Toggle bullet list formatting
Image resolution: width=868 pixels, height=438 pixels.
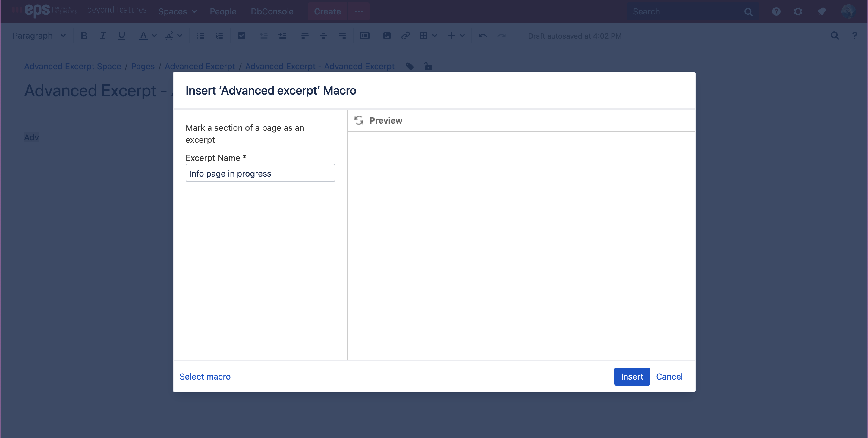click(200, 36)
